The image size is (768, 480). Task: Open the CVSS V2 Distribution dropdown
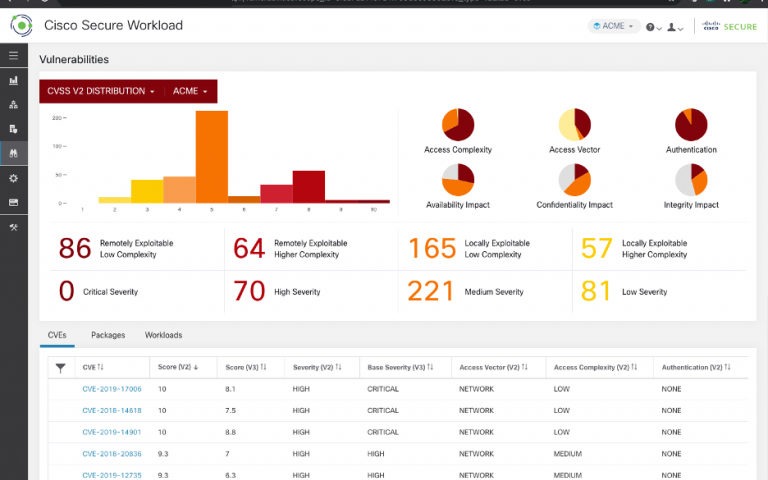coord(101,91)
